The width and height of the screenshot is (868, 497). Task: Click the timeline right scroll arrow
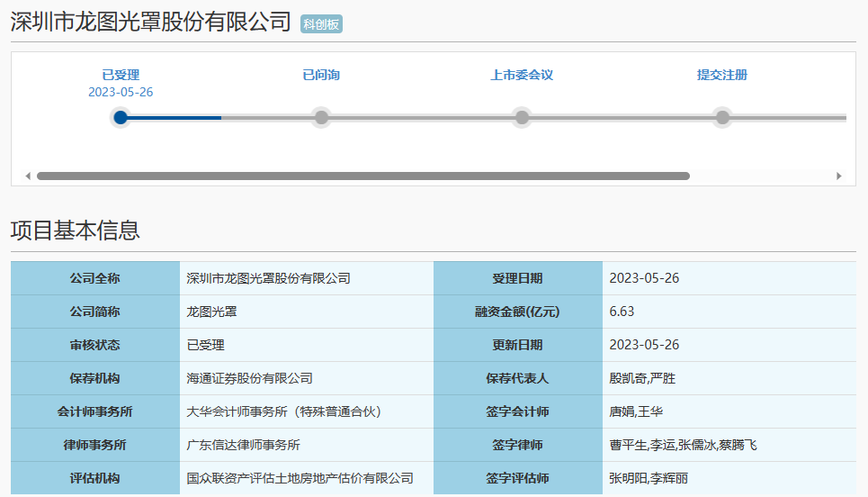(838, 176)
